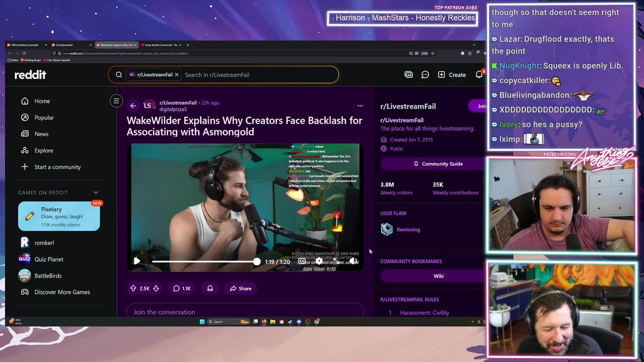Click the Reddit logo
The image size is (644, 362).
[30, 75]
